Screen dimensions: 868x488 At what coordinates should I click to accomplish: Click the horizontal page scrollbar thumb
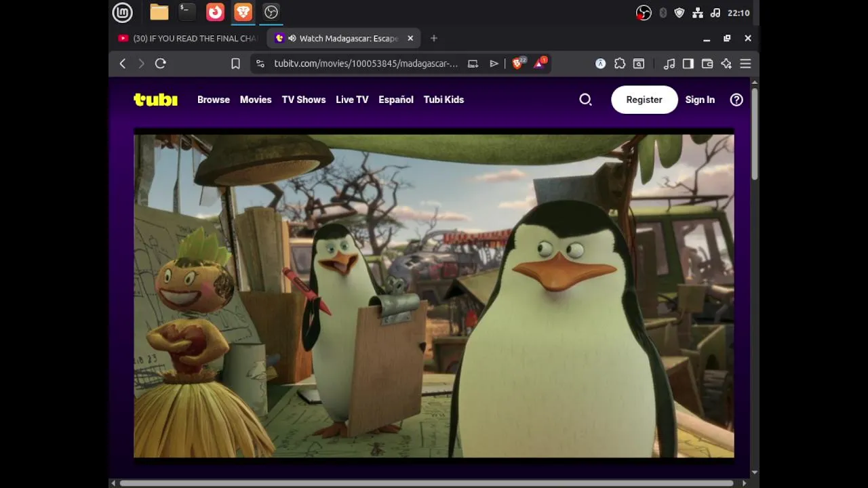click(x=427, y=483)
